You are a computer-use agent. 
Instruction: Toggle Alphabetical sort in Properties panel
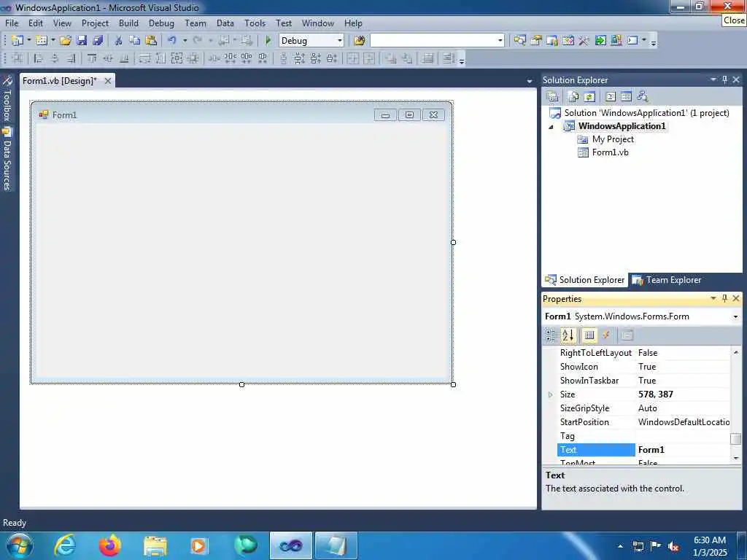tap(568, 335)
